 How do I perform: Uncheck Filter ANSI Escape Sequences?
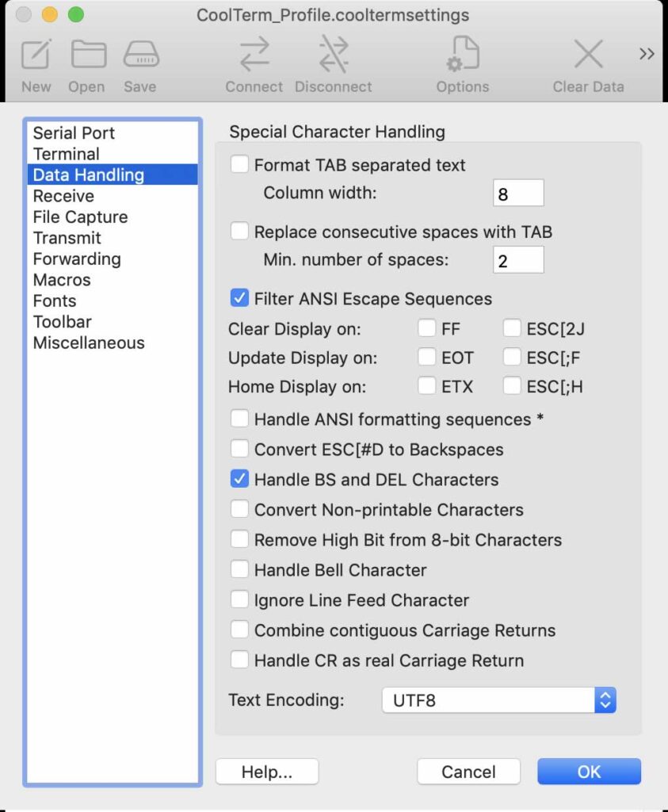point(239,298)
